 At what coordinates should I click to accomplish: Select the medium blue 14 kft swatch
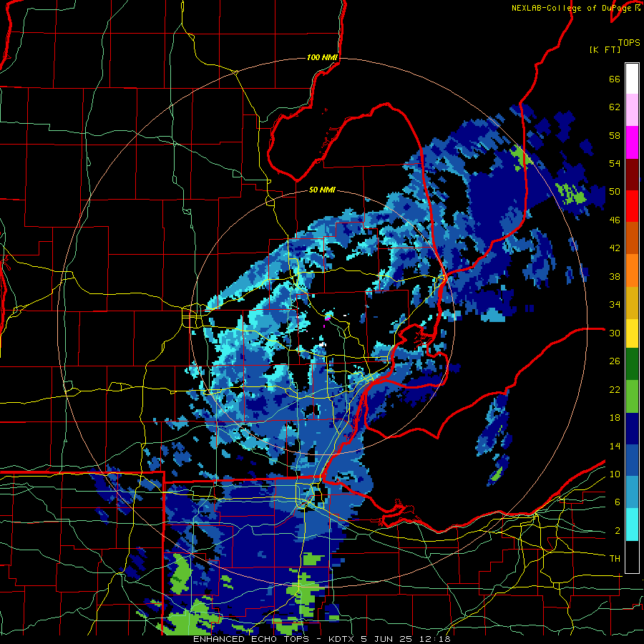[x=632, y=460]
